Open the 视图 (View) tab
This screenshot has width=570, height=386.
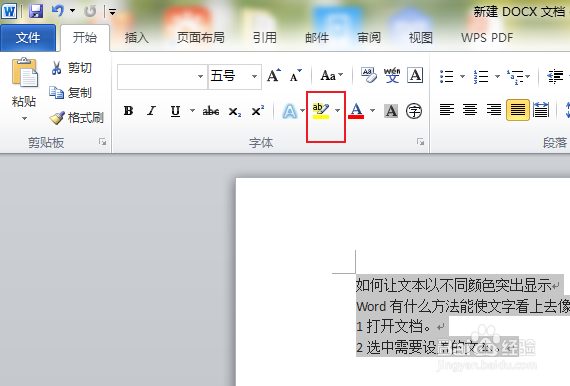point(421,37)
